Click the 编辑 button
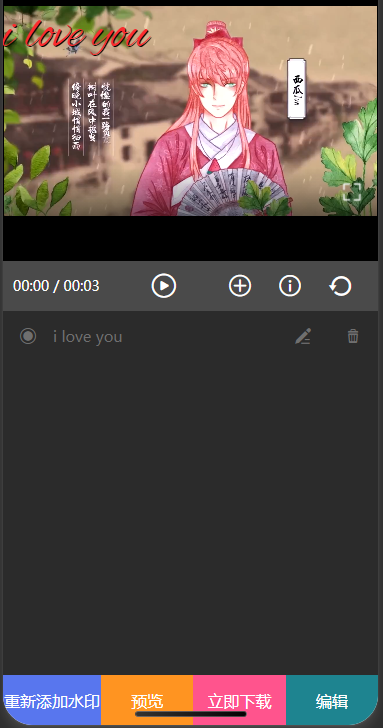The height and width of the screenshot is (728, 383). tap(332, 700)
